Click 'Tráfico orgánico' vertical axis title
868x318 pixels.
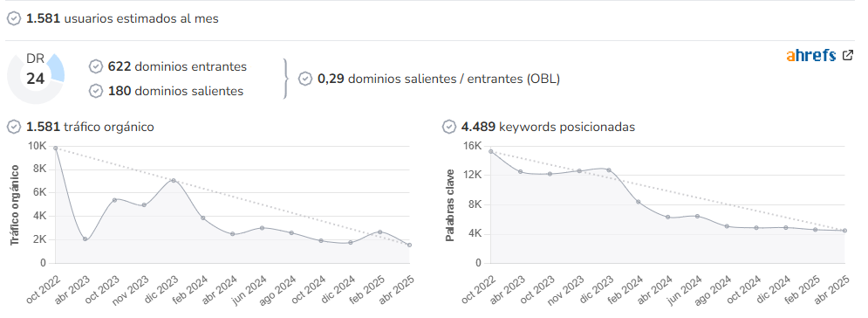(x=14, y=205)
